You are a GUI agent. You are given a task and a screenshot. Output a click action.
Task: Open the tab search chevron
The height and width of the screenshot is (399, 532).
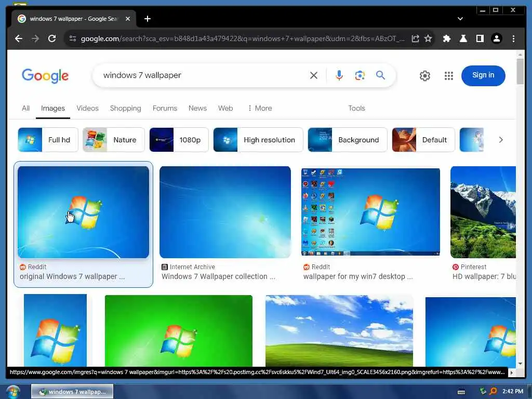tap(460, 19)
